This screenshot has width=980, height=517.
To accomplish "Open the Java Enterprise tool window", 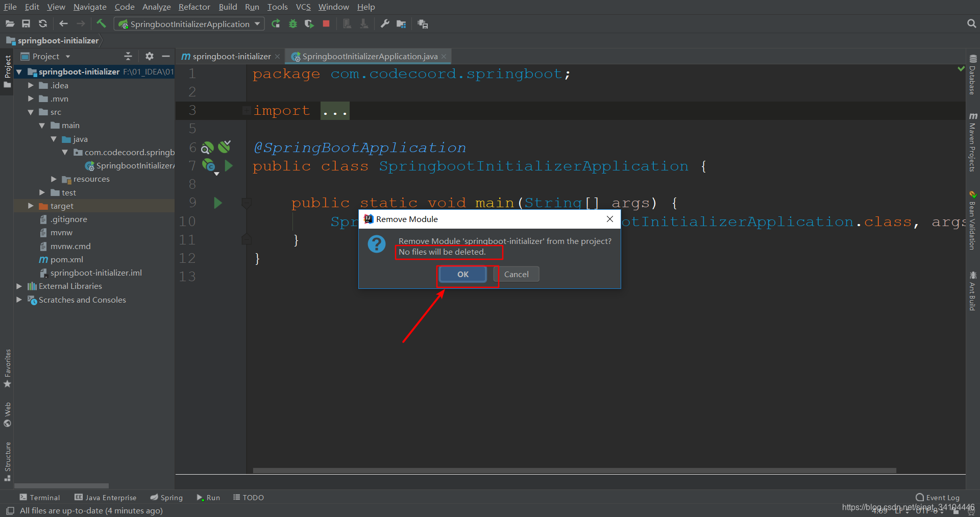I will point(106,497).
